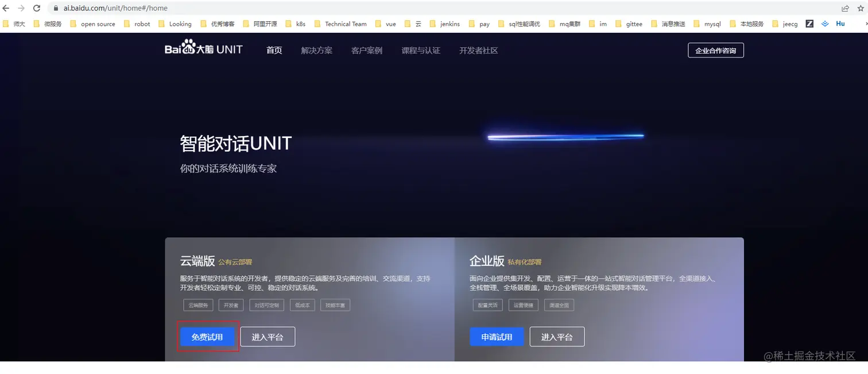Click the 企业版 card heading
The width and height of the screenshot is (868, 374).
[x=487, y=261]
